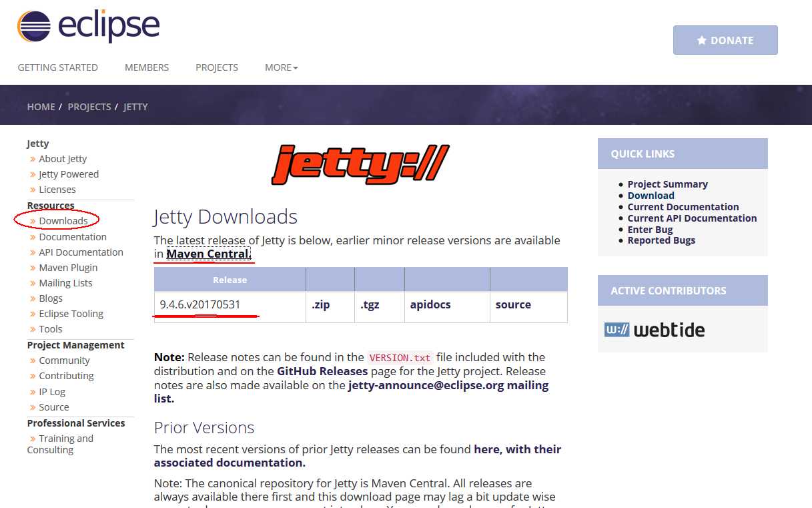Expand the MORE dropdown menu
The width and height of the screenshot is (812, 508).
tap(282, 67)
